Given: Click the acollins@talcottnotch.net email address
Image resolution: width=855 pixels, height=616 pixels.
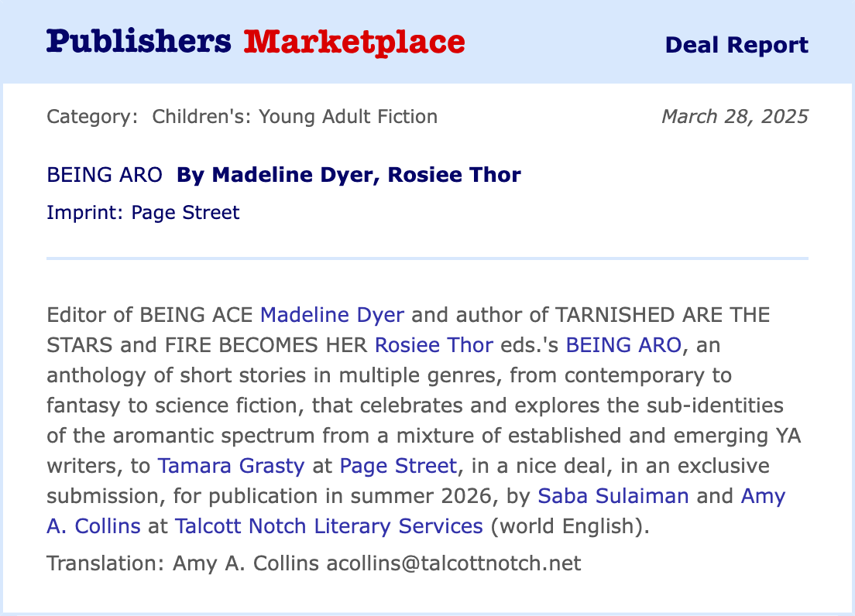Looking at the screenshot, I should [453, 563].
